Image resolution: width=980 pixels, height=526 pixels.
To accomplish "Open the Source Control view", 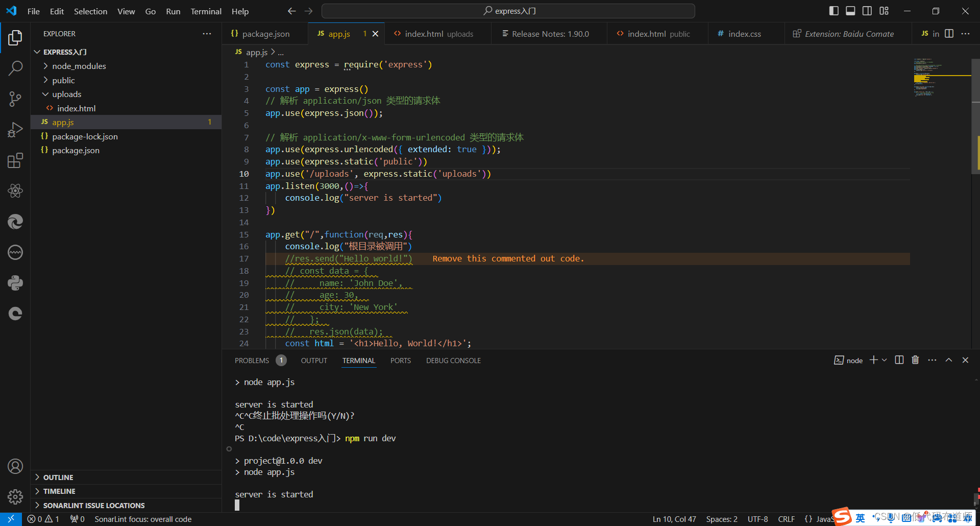I will (15, 99).
